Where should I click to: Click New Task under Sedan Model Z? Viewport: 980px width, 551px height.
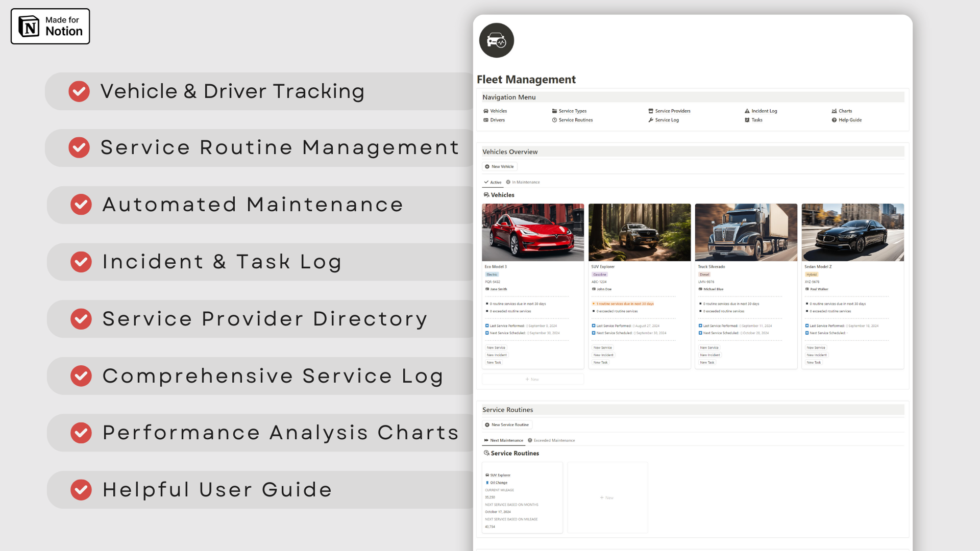(x=814, y=363)
